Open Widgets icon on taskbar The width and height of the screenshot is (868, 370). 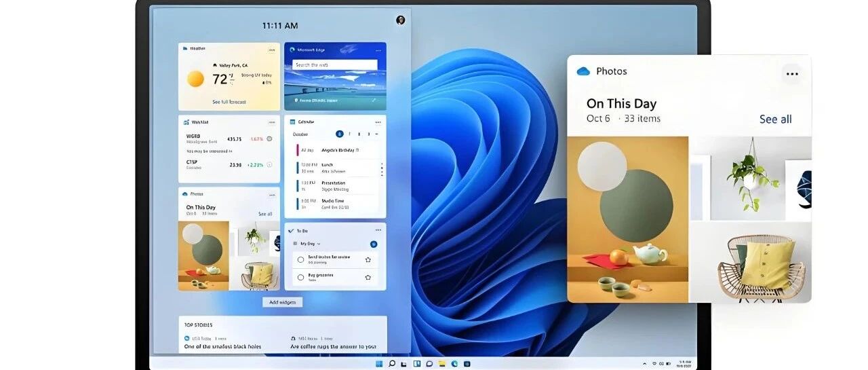click(x=417, y=364)
